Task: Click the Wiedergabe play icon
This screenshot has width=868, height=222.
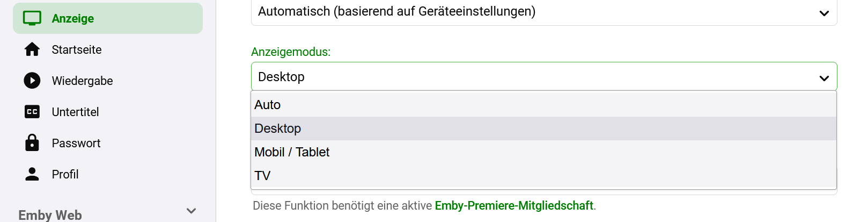Action: 32,81
